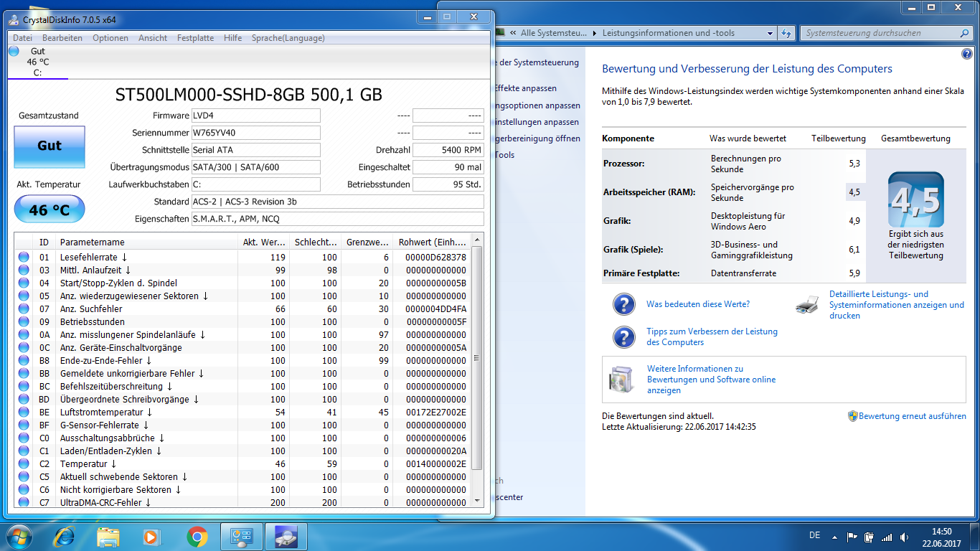This screenshot has height=551, width=980.
Task: Click question mark icon beside 'Was bedeuten'
Action: [624, 304]
